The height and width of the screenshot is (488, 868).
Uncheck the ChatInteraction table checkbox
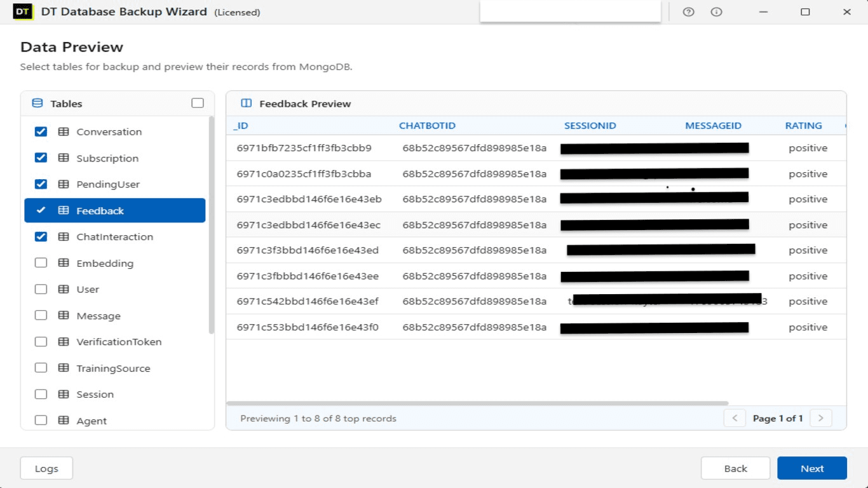(x=41, y=236)
